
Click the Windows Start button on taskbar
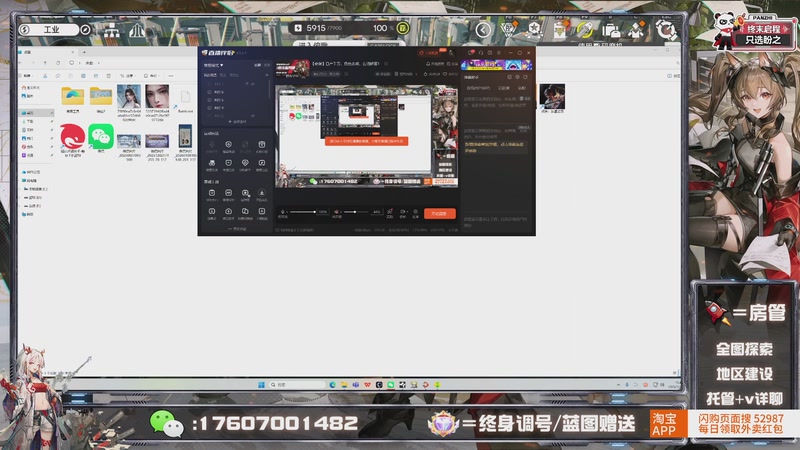[261, 385]
